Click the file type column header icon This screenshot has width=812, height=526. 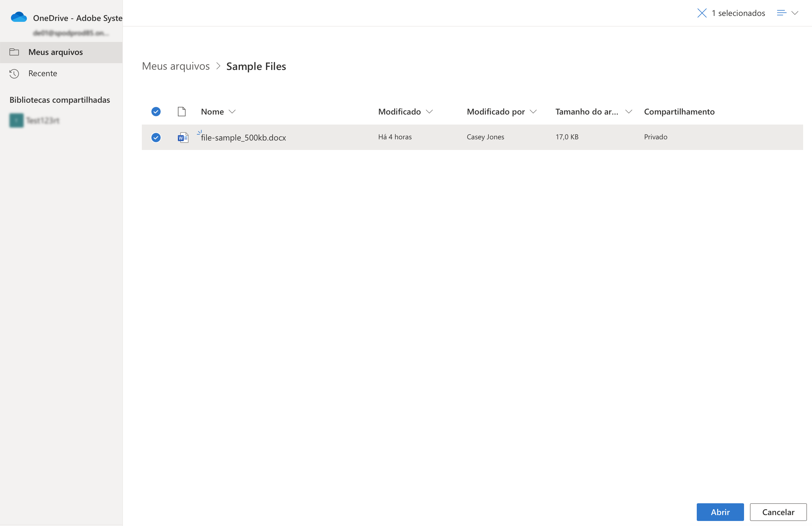pos(181,112)
